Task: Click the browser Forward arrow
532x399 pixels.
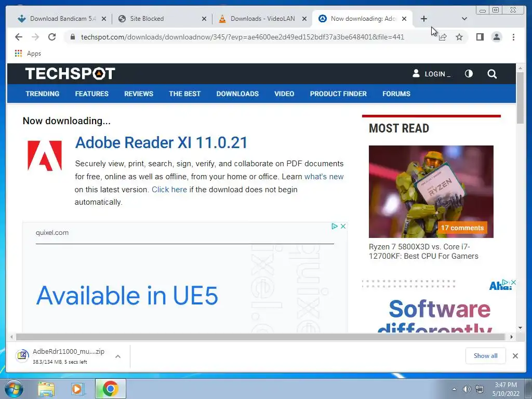Action: 35,37
